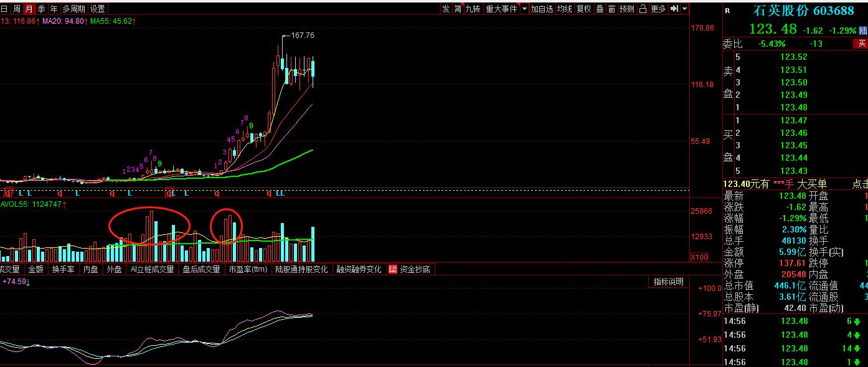Click the MA55: 45.62 legend label

113,21
